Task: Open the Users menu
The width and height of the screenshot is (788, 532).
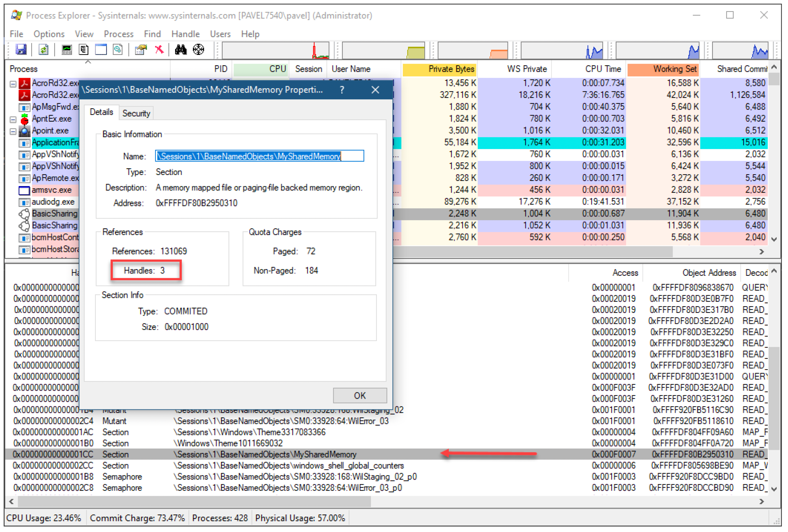Action: pos(220,34)
